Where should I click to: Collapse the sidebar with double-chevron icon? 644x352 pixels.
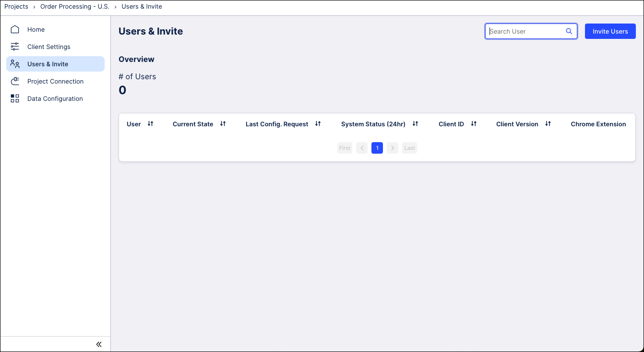tap(99, 344)
